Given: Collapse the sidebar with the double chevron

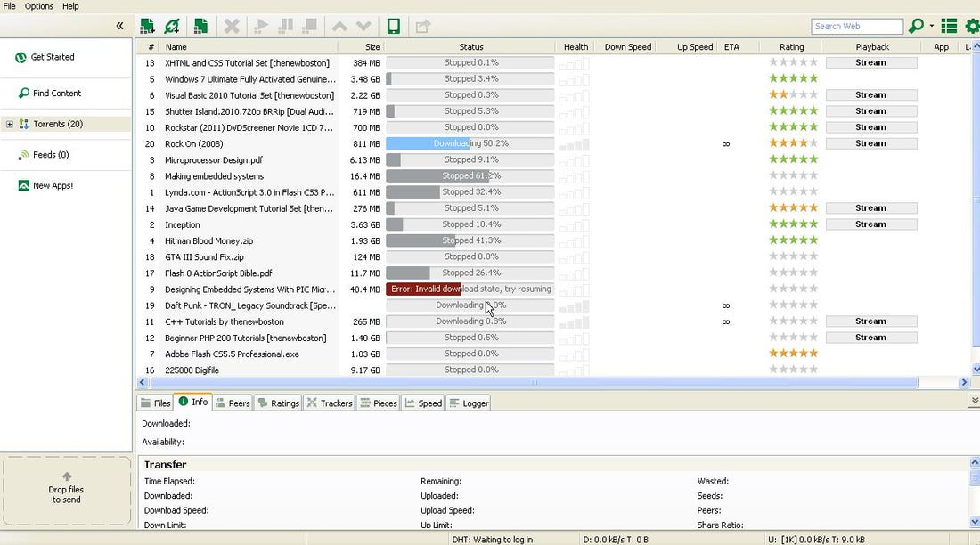Looking at the screenshot, I should point(119,26).
